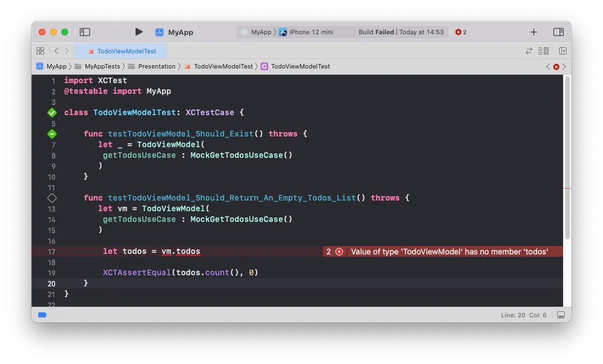Click line number 17 in gutter

tap(52, 252)
